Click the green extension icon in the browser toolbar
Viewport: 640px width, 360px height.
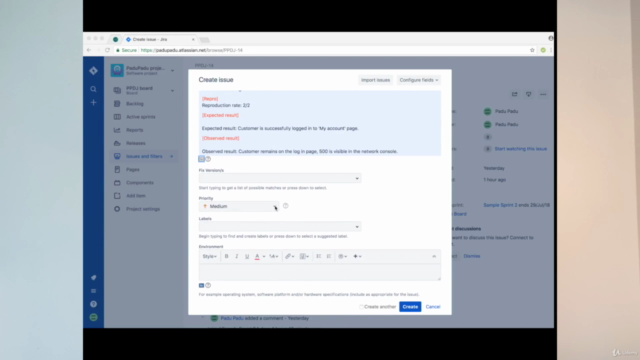pos(543,50)
